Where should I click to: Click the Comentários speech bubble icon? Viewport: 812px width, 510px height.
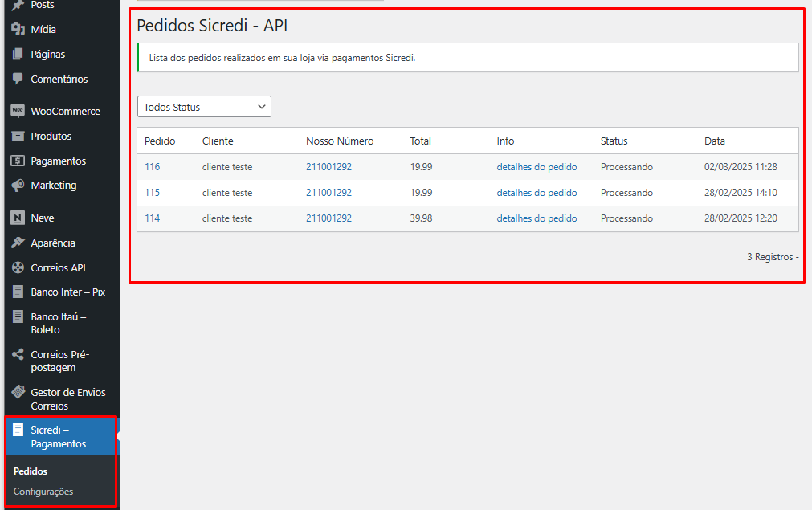(18, 79)
